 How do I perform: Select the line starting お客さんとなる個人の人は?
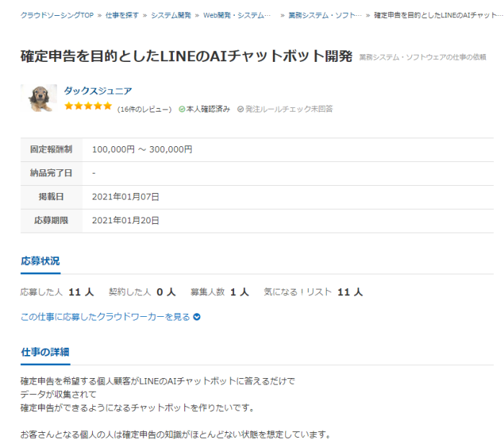click(176, 434)
